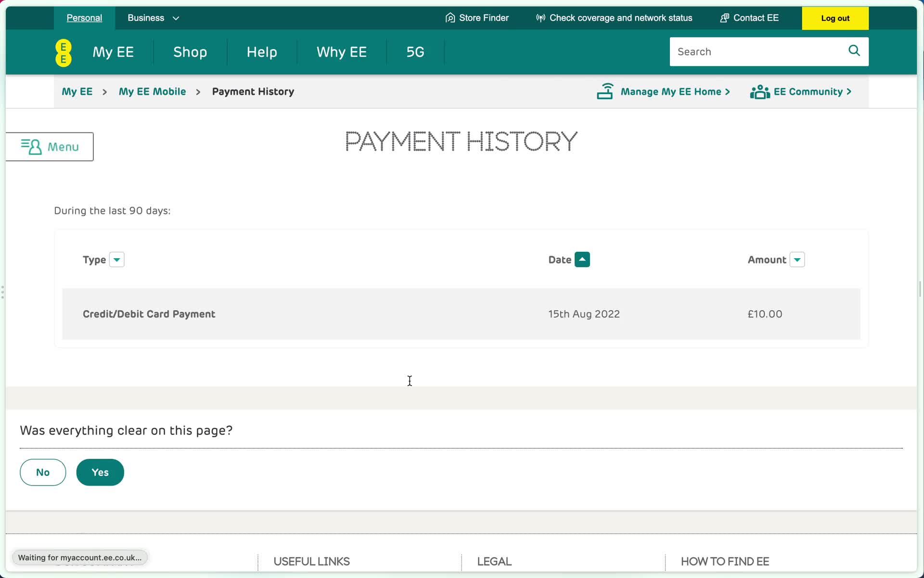The width and height of the screenshot is (924, 578).
Task: Open the My EE main menu
Action: 113,52
